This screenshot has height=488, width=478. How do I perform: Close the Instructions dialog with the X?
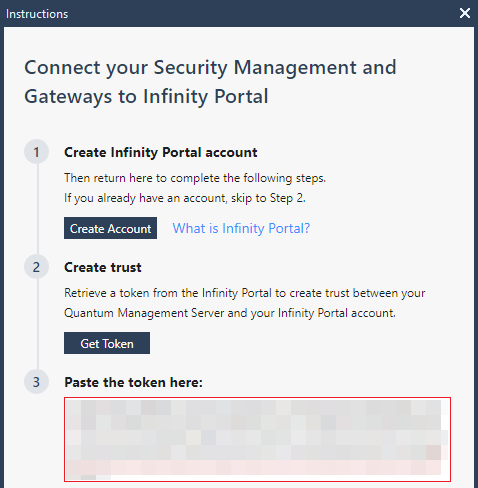pyautogui.click(x=465, y=13)
